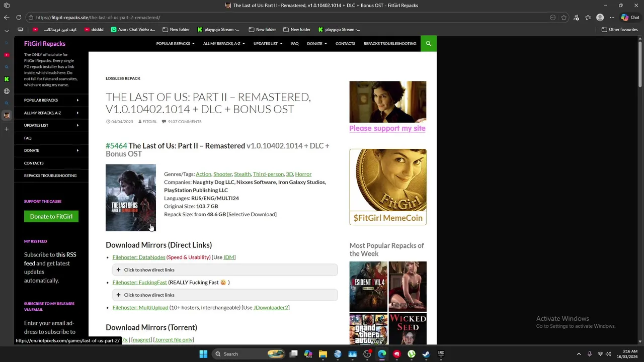Screen dimensions: 644x362
Task: Open Popular Repacks dropdown in top menu
Action: (x=175, y=44)
